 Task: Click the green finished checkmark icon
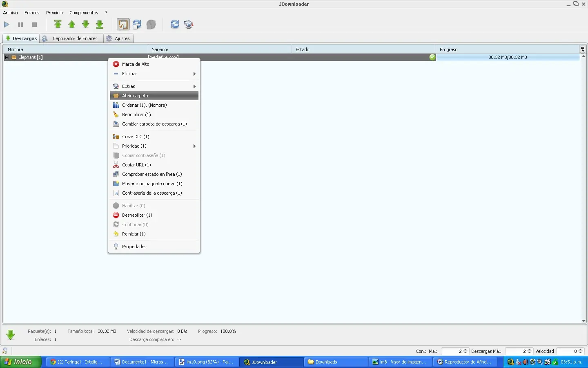[x=432, y=57]
